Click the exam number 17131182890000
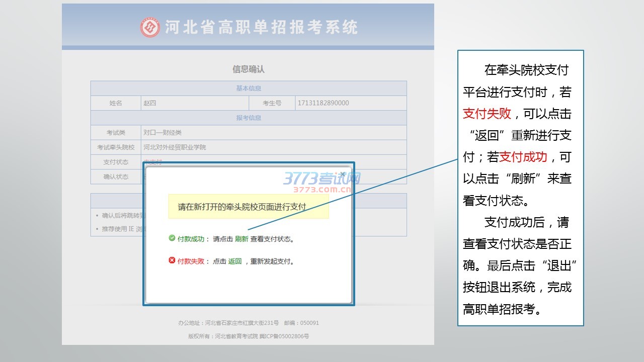The width and height of the screenshot is (644, 362). pyautogui.click(x=323, y=103)
